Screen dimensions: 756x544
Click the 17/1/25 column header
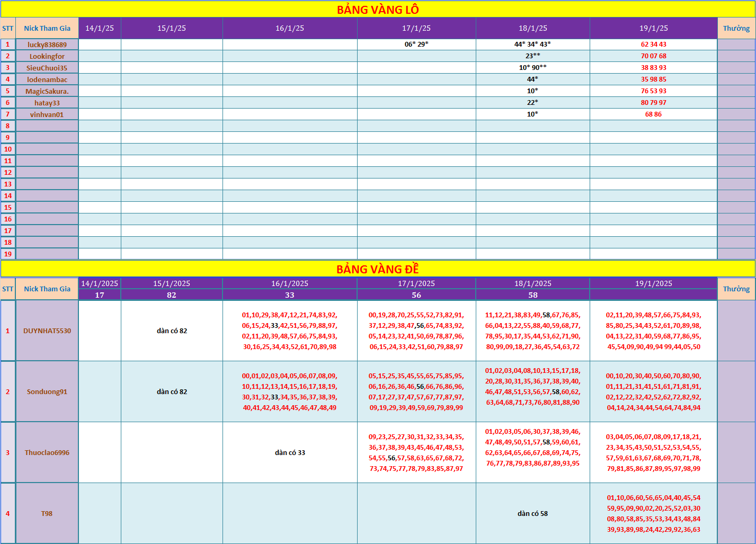[416, 28]
